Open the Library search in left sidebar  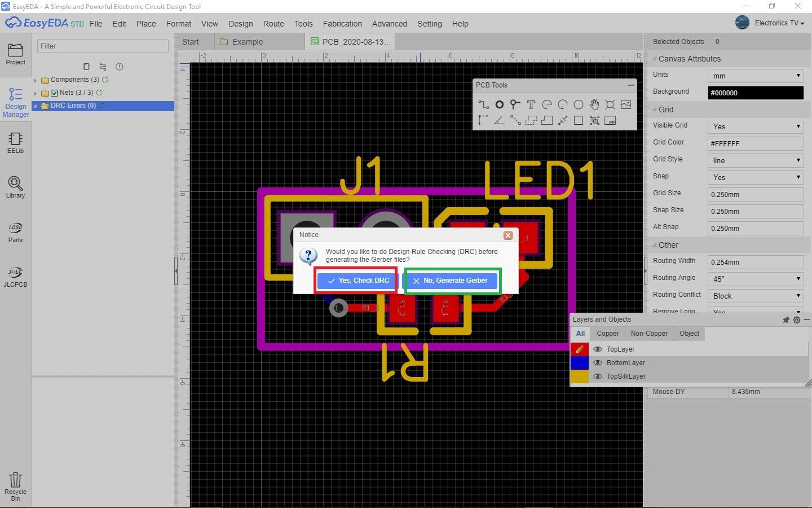[15, 187]
